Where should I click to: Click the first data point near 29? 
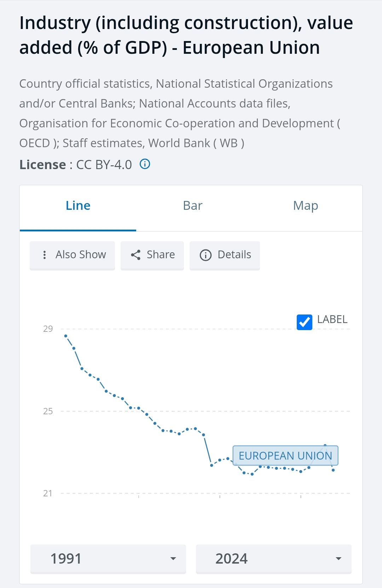pos(66,336)
